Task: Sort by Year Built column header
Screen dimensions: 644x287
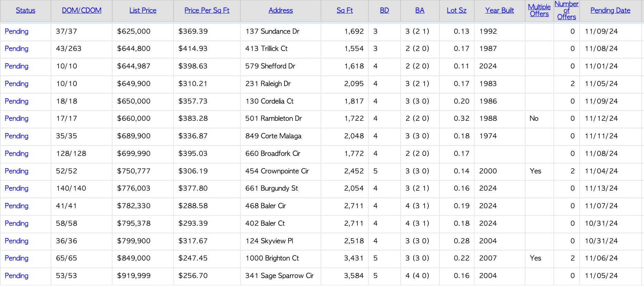Action: click(x=500, y=11)
